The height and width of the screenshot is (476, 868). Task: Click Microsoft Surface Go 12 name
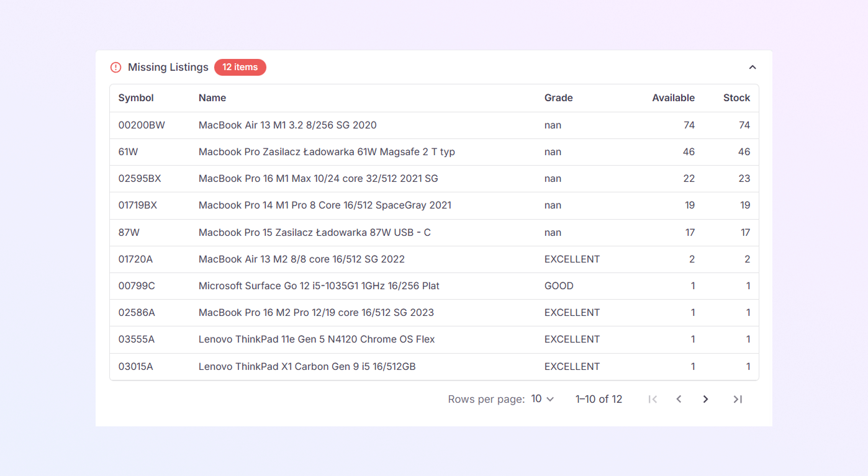319,286
